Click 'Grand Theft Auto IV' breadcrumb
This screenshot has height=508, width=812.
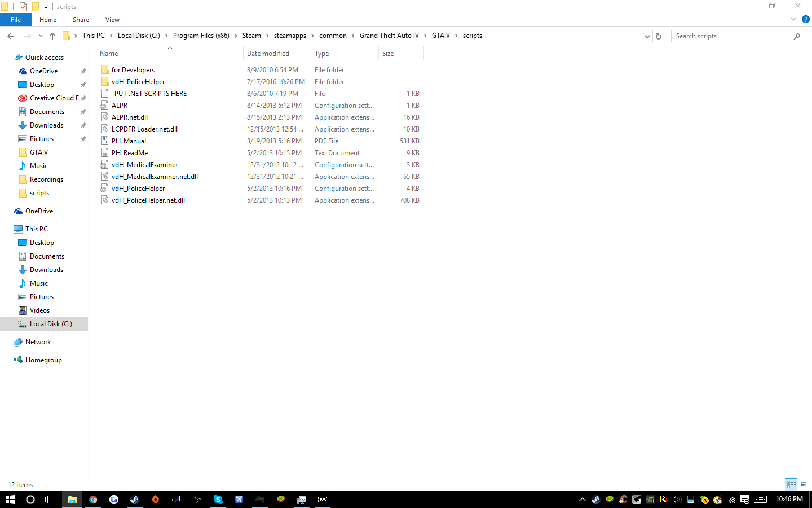[x=389, y=36]
